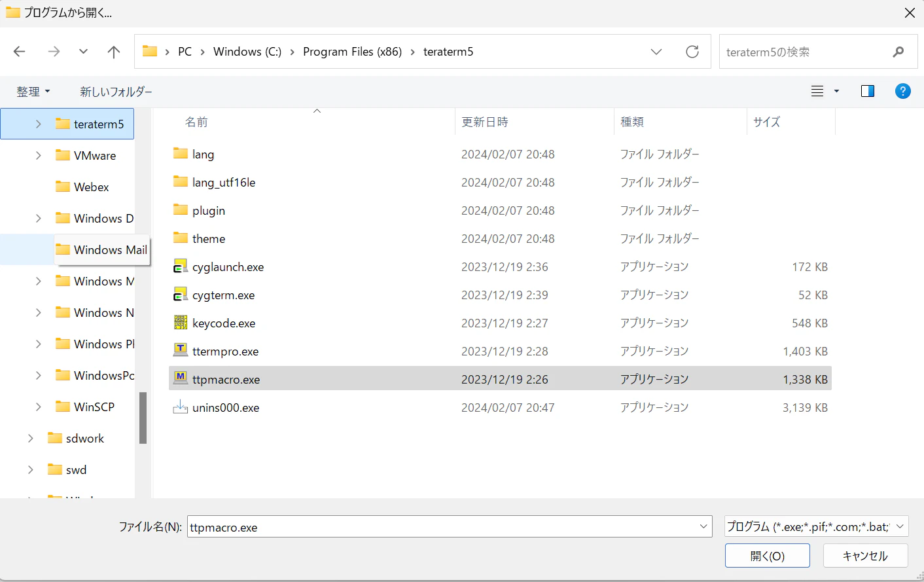924x582 pixels.
Task: Sort by 名前 column header
Action: pos(196,122)
